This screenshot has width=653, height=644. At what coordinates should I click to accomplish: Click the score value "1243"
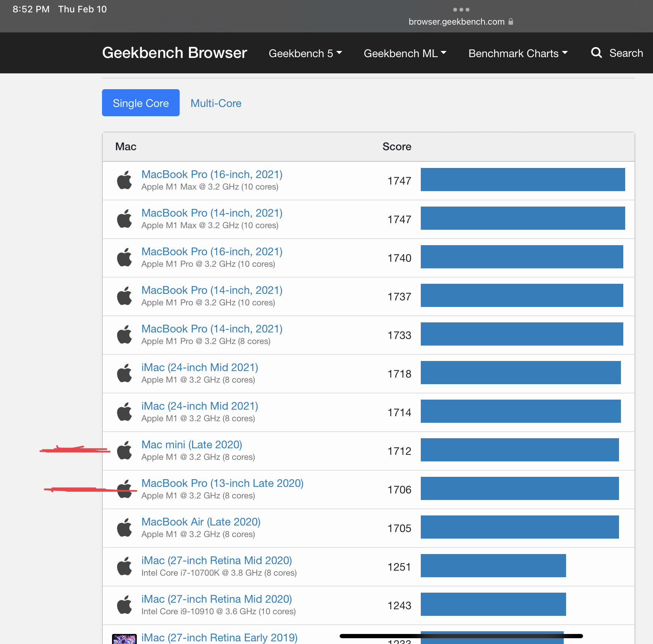pos(400,605)
